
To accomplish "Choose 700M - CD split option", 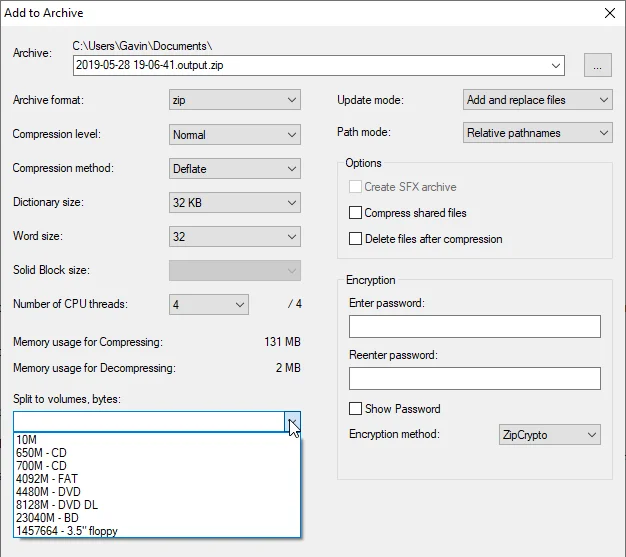I will point(156,466).
